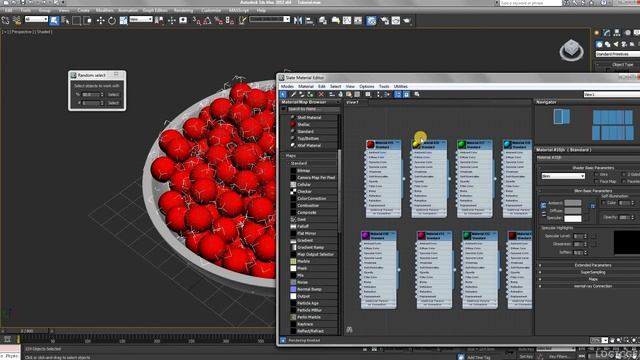Toggle the Self-Illumination Color checkbox
Viewport: 640px width, 360px height.
pos(604,203)
